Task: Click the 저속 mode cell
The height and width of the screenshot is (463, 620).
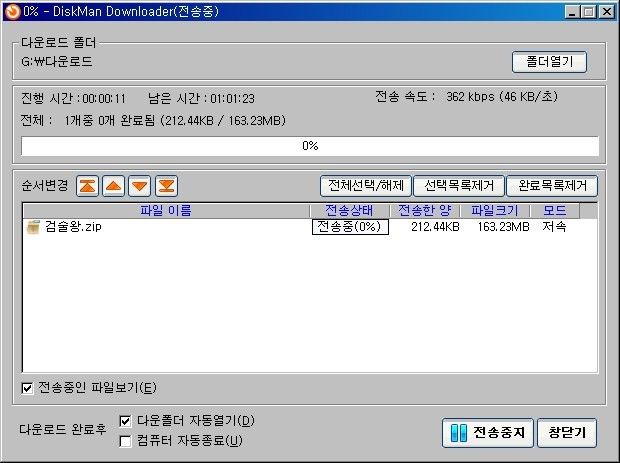Action: [554, 227]
